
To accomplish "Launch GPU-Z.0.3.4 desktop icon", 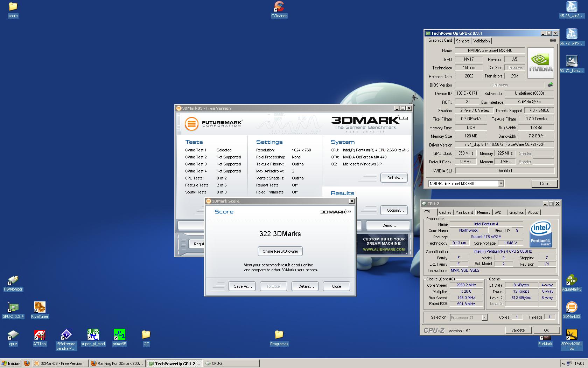I will pyautogui.click(x=13, y=311).
